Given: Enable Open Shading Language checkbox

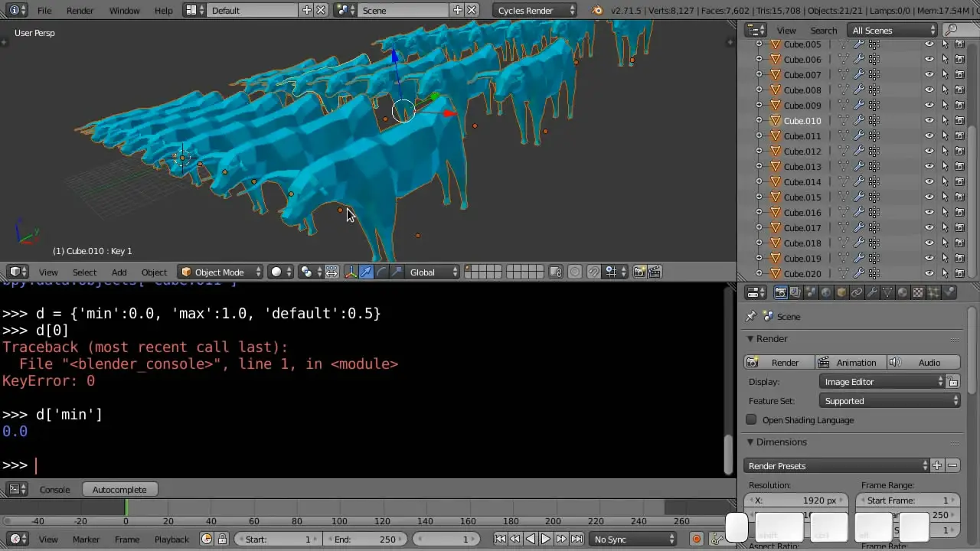Looking at the screenshot, I should [x=751, y=419].
